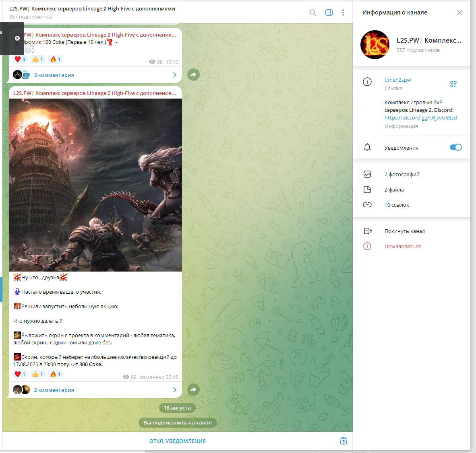Click contest post's channel name header
The image size is (476, 453).
[95, 93]
